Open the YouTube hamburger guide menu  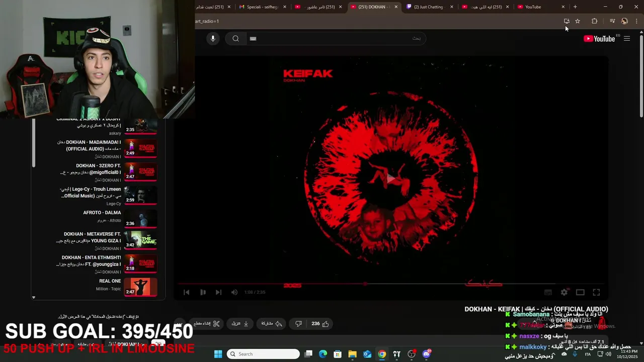pos(627,39)
